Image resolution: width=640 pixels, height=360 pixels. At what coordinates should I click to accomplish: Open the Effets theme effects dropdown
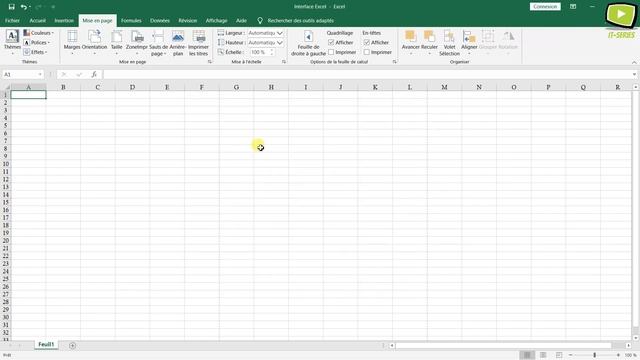[36, 52]
